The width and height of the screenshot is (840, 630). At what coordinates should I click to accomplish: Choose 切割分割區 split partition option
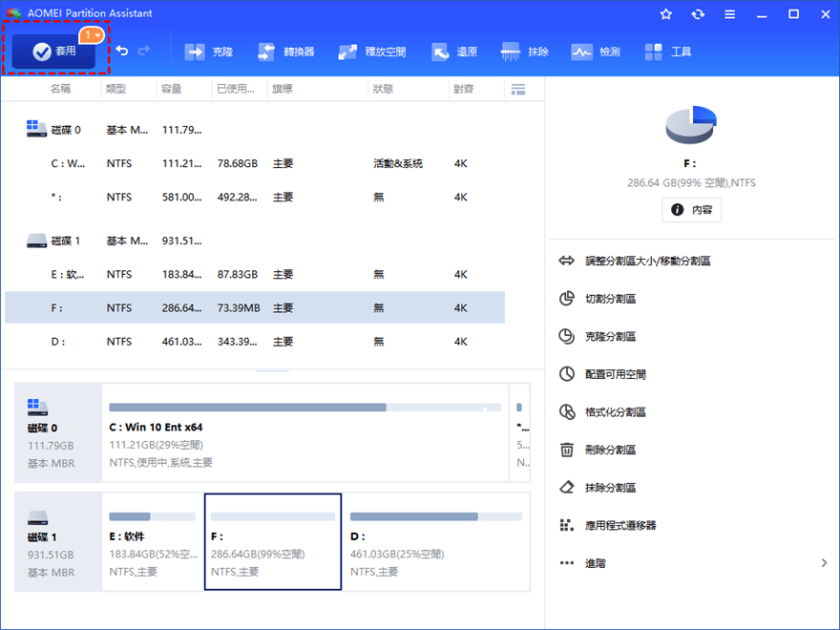click(x=597, y=299)
